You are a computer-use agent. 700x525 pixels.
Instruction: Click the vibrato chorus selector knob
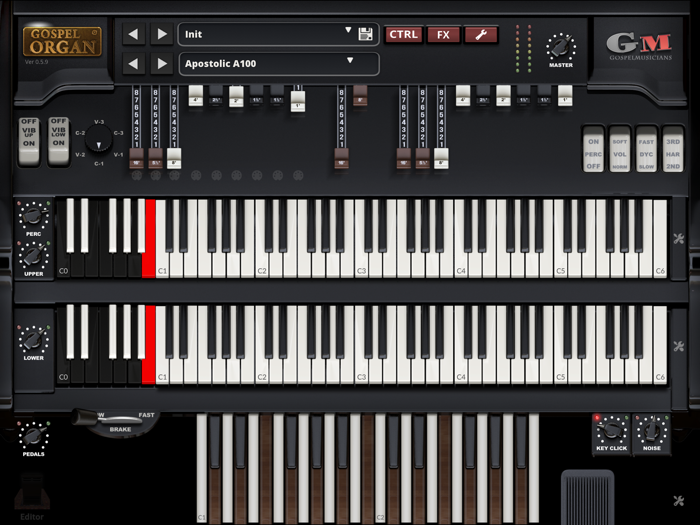99,138
